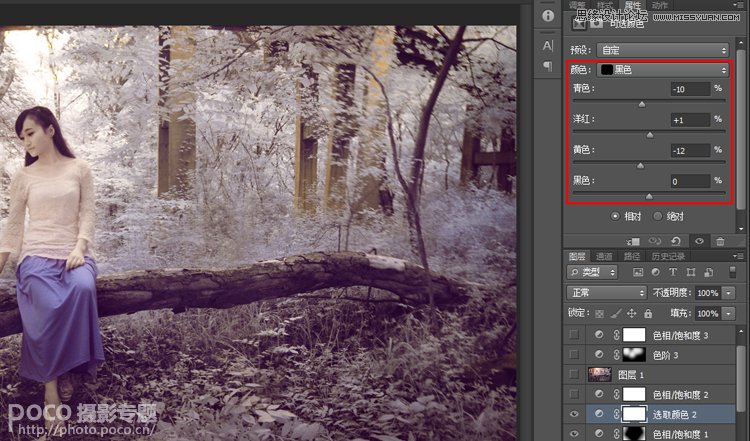The width and height of the screenshot is (750, 441).
Task: Click the 青色 cyan slider handle
Action: (642, 103)
